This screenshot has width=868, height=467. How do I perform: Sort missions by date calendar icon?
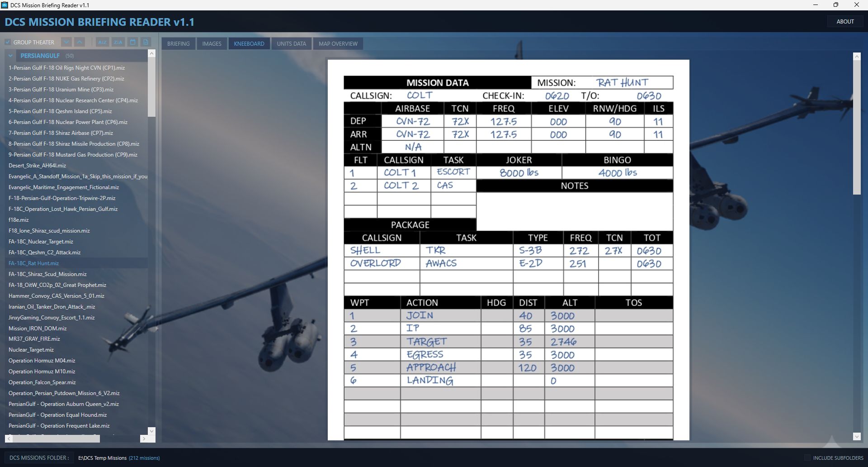(x=132, y=42)
